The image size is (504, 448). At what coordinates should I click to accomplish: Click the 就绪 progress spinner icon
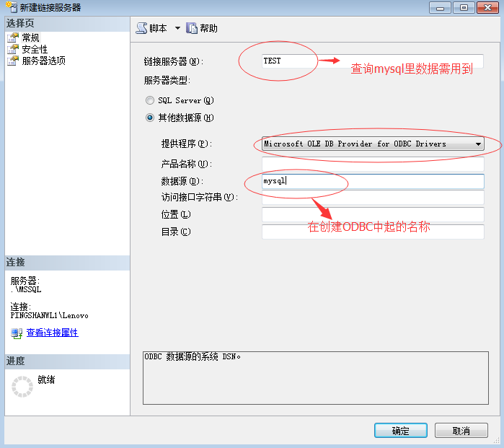tap(22, 386)
